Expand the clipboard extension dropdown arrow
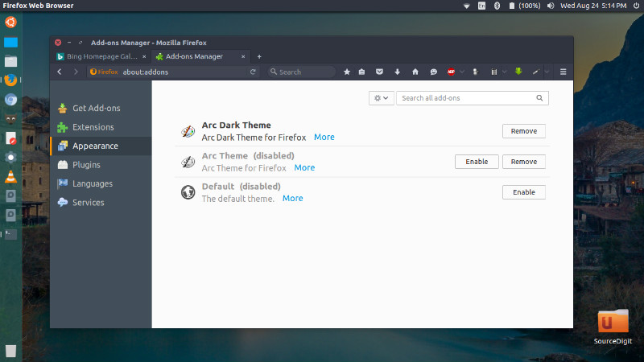 [x=505, y=72]
